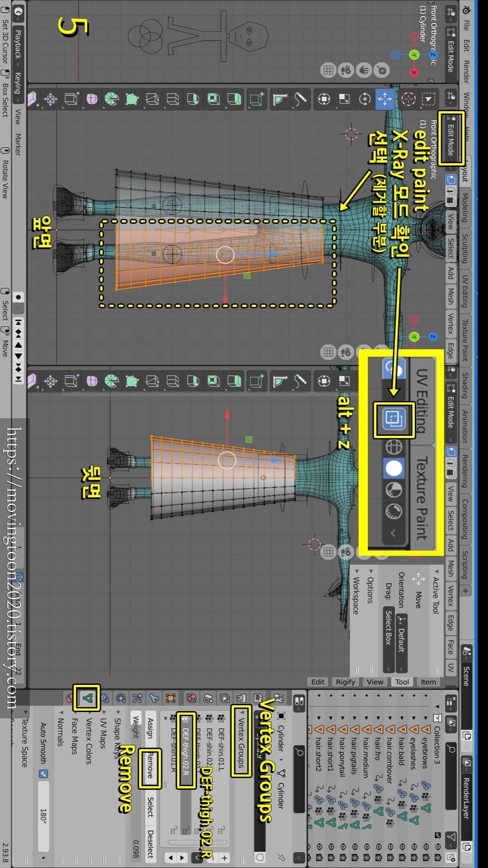The width and height of the screenshot is (488, 868).
Task: Expand the UV Maps panel
Action: click(103, 731)
